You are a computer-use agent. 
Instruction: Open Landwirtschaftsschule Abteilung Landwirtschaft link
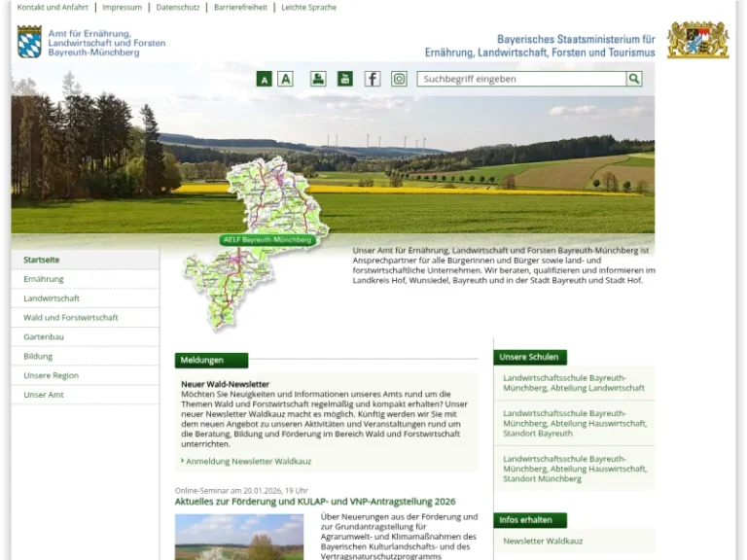[574, 383]
